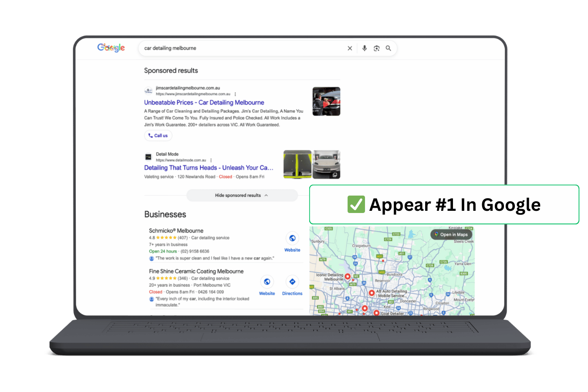588x392 pixels.
Task: Select the AB Auto Detailing map pin
Action: pyautogui.click(x=372, y=293)
